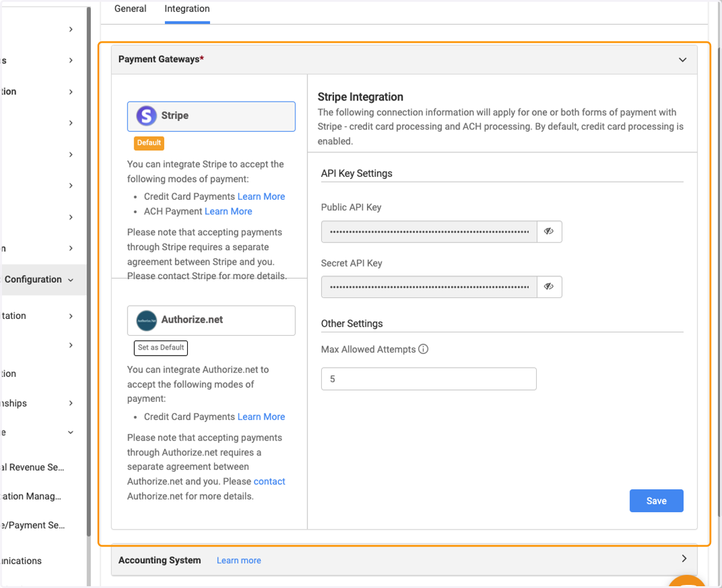This screenshot has height=588, width=722.
Task: Expand the sidebar item ending in 'tation'
Action: pyautogui.click(x=71, y=316)
